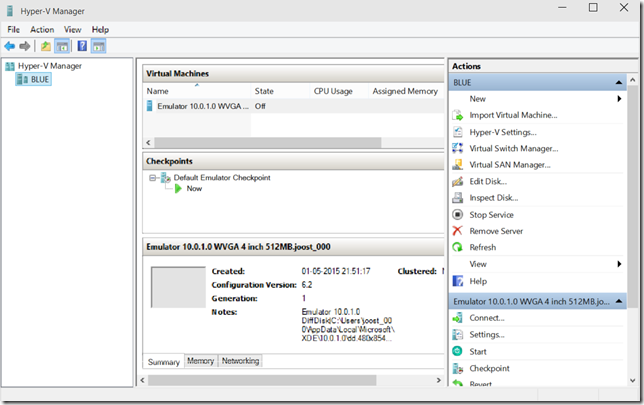Switch to the Summary tab

[163, 362]
